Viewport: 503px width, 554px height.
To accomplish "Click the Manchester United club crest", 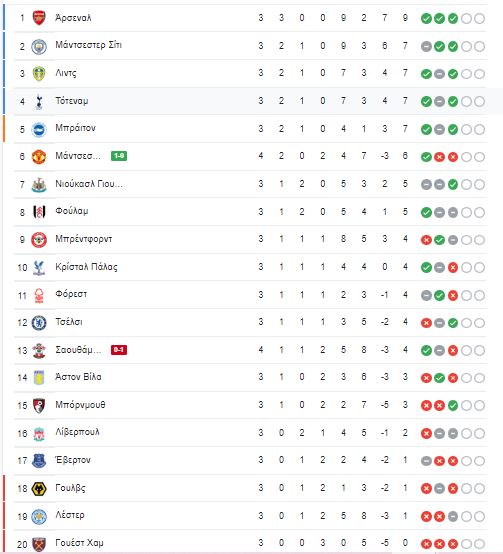I will coord(39,157).
